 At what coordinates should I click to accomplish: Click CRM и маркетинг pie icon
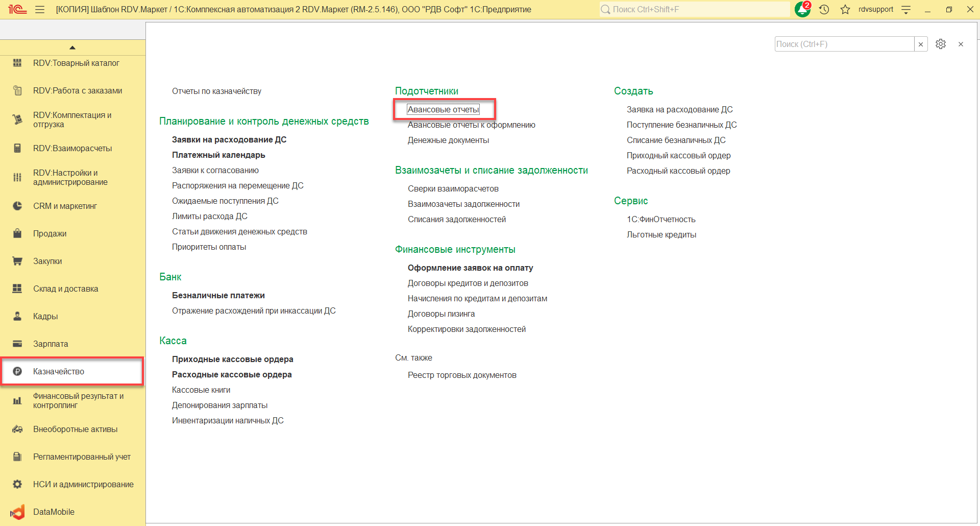click(x=17, y=206)
